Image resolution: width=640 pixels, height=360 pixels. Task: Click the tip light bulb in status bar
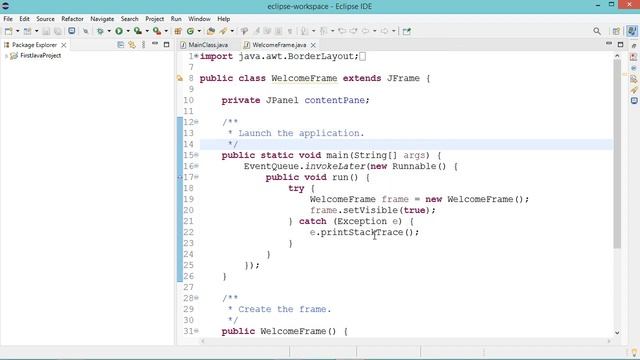(634, 353)
